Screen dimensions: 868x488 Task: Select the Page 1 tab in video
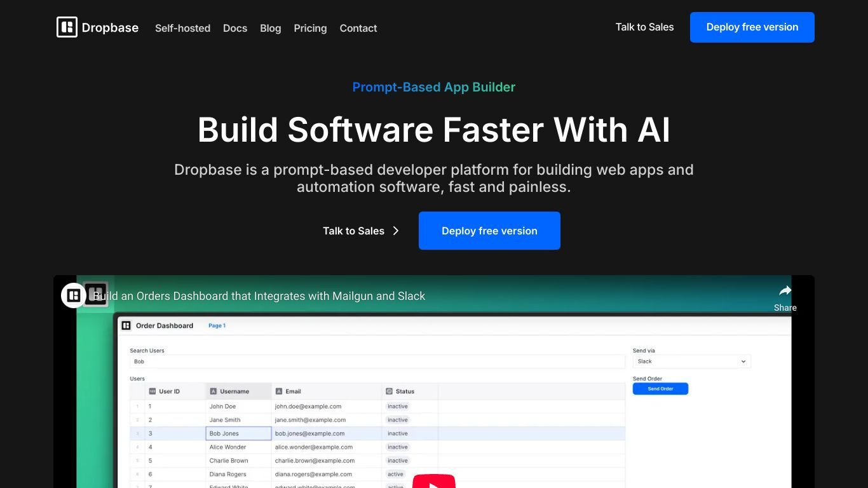pyautogui.click(x=217, y=325)
